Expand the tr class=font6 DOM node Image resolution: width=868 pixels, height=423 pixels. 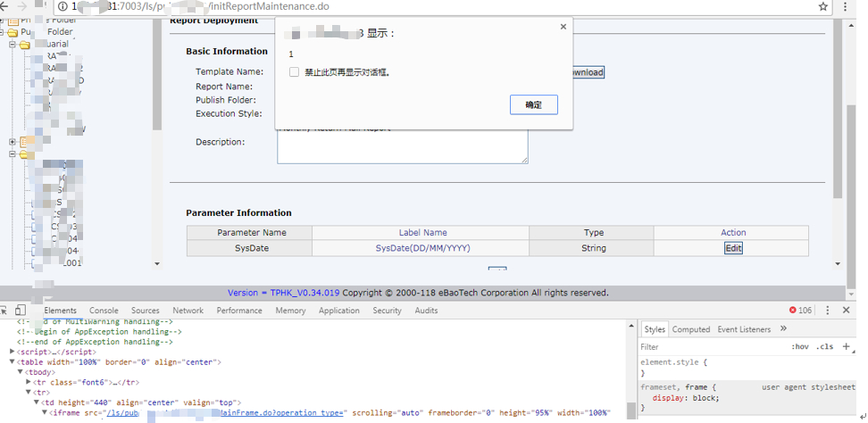click(29, 382)
